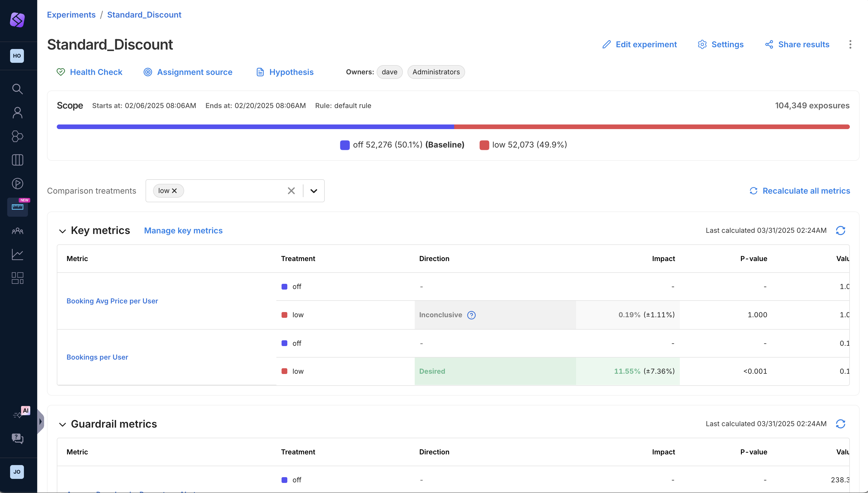Open the dashboard grid sidebar icon
The width and height of the screenshot is (868, 493).
17,278
